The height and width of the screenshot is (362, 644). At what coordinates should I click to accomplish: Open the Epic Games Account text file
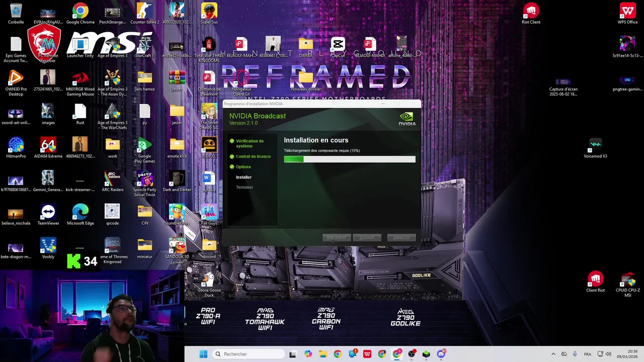pos(16,45)
